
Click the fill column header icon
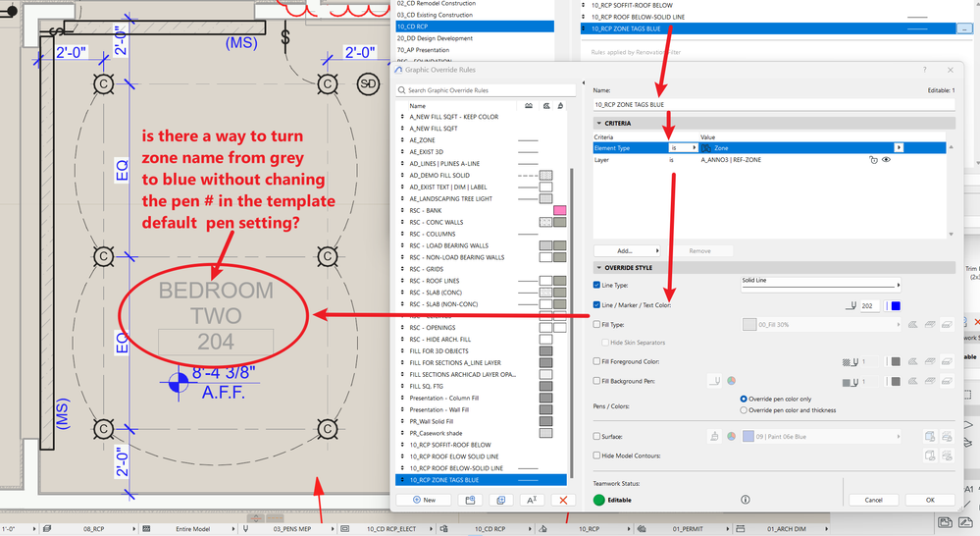546,106
